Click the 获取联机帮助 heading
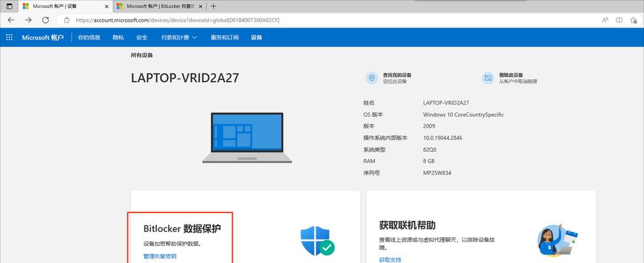 click(407, 225)
